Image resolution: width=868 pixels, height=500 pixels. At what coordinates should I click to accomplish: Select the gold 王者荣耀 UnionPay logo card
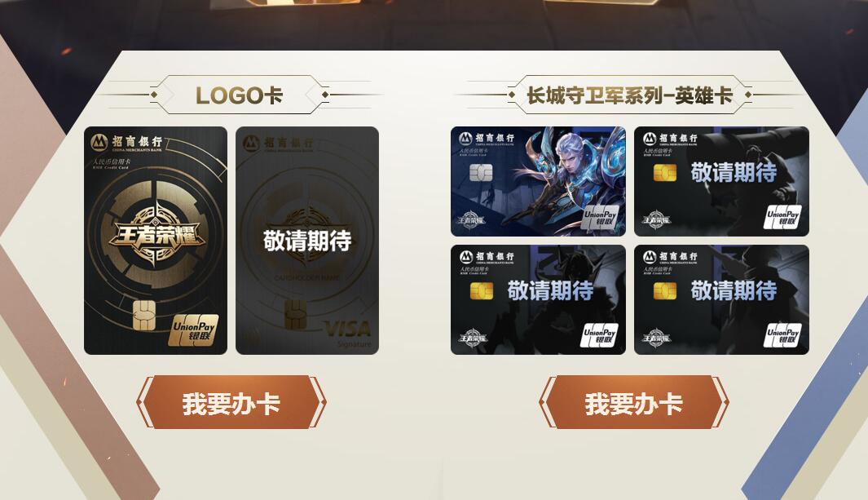[156, 241]
